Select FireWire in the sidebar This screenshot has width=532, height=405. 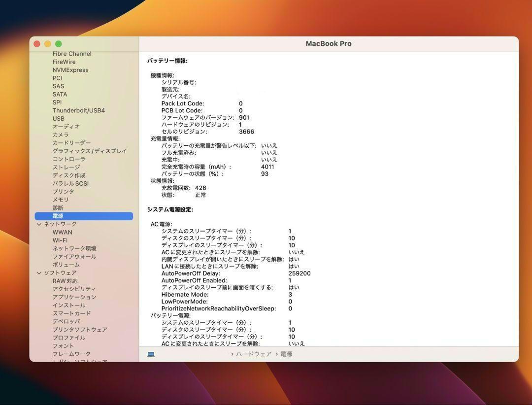click(x=64, y=62)
